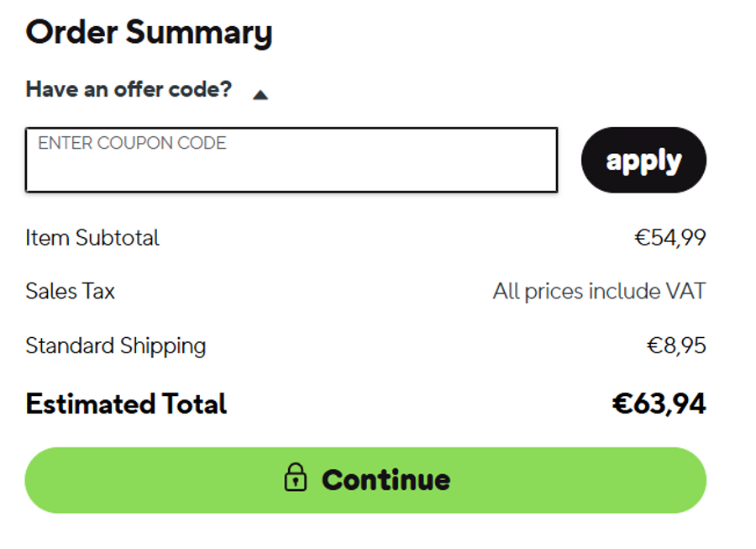
Task: Collapse the offer code section arrow
Action: click(260, 95)
